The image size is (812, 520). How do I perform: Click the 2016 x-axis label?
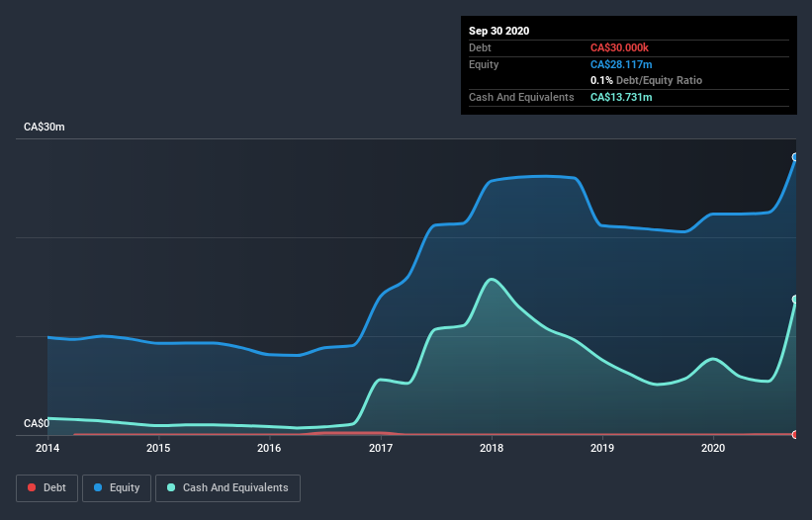point(269,448)
